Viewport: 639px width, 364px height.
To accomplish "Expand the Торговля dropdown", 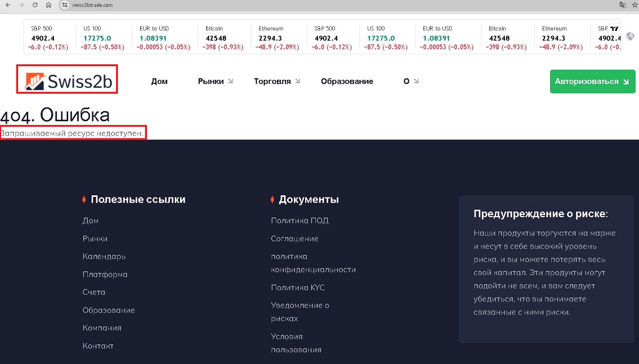I will tap(277, 81).
